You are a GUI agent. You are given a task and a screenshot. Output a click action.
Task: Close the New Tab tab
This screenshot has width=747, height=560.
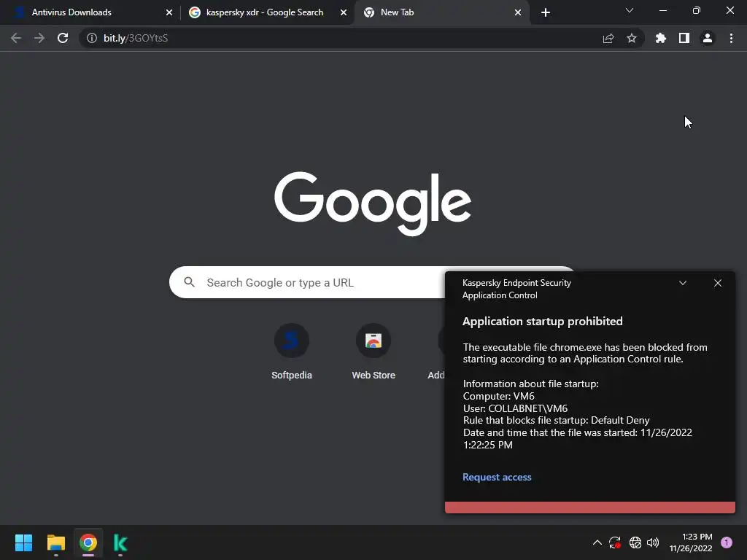pos(518,12)
